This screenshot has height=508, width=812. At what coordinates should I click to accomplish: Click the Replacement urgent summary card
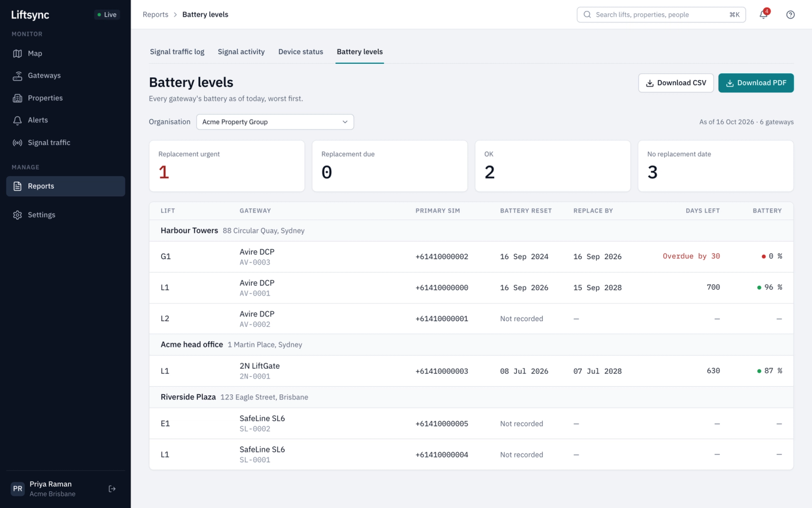[x=227, y=166]
